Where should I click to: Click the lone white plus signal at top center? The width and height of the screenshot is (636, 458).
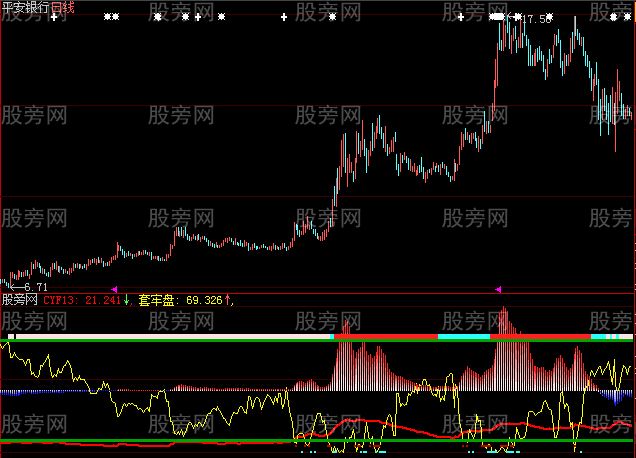[283, 18]
